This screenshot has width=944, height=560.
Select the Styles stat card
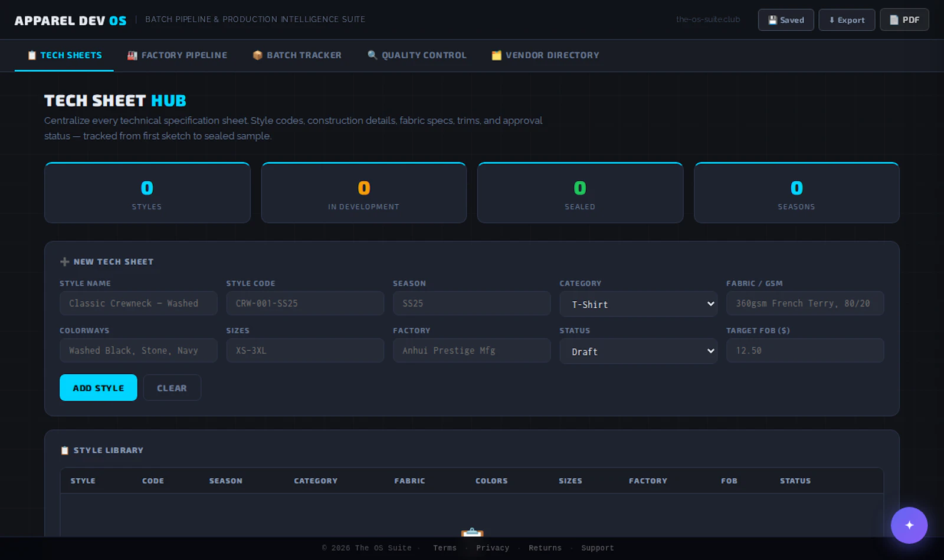[x=147, y=193]
